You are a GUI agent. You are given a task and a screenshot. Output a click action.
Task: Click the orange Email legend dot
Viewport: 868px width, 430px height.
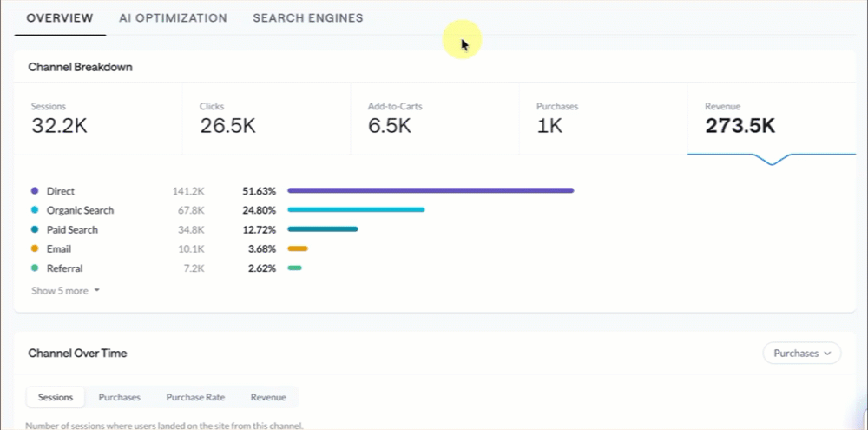coord(35,248)
